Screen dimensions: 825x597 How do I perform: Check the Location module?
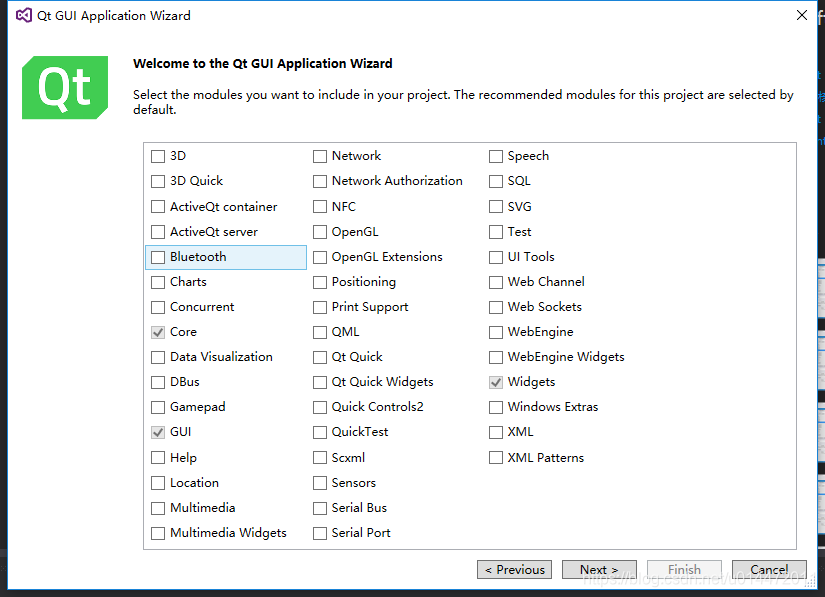click(x=158, y=483)
